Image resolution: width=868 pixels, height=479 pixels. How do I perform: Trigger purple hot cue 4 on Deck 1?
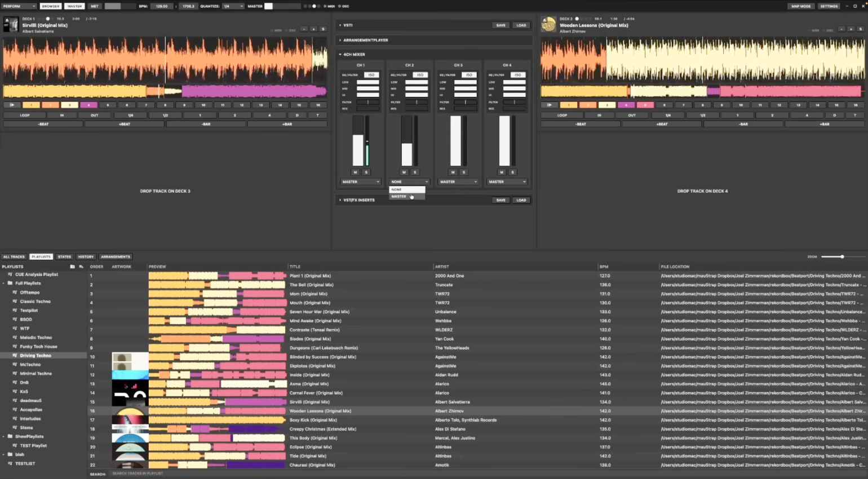(x=88, y=105)
